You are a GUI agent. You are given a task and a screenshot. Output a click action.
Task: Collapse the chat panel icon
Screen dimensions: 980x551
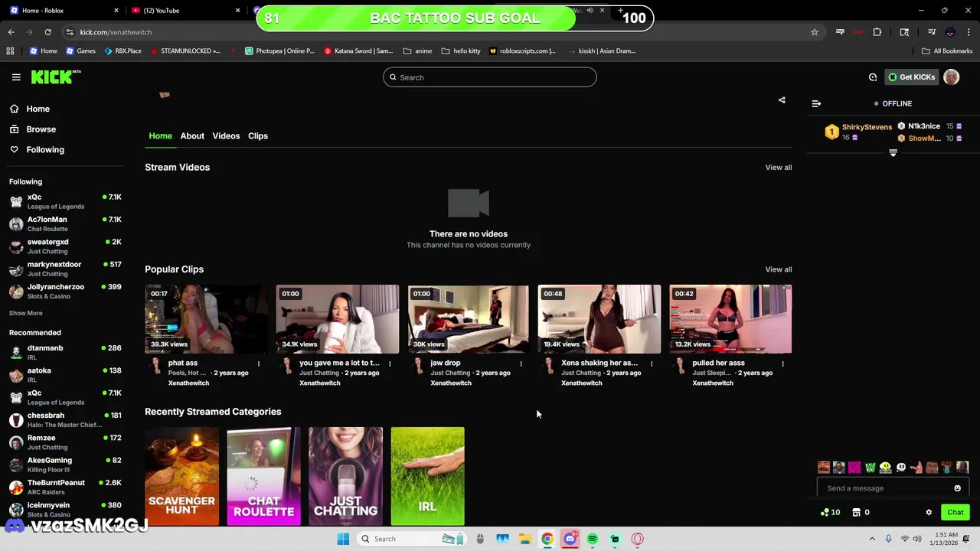click(x=816, y=103)
